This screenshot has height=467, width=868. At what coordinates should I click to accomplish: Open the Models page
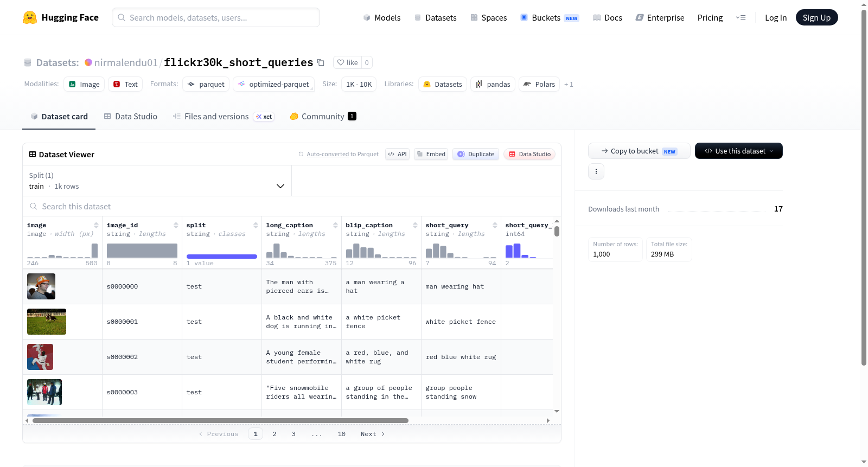tap(382, 17)
